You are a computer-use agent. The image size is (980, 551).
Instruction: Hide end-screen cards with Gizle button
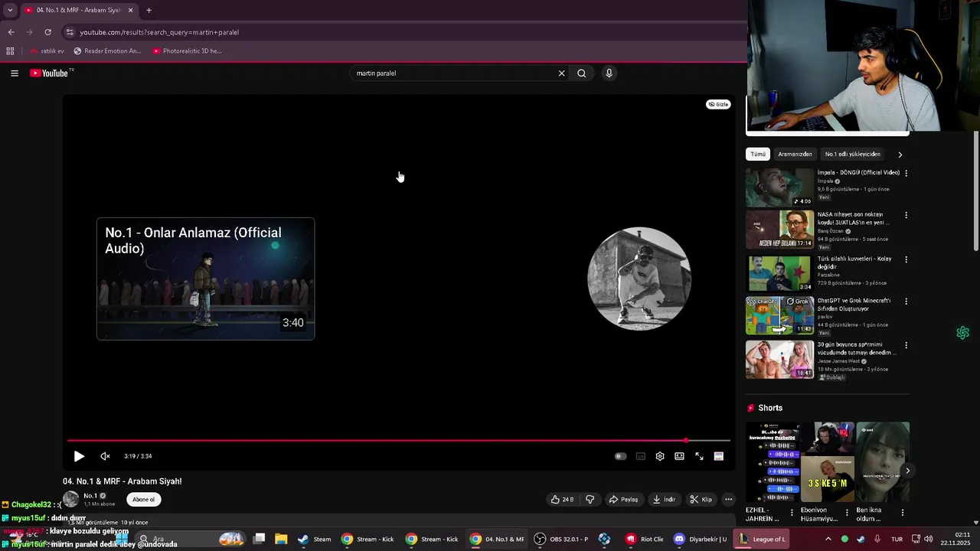718,104
